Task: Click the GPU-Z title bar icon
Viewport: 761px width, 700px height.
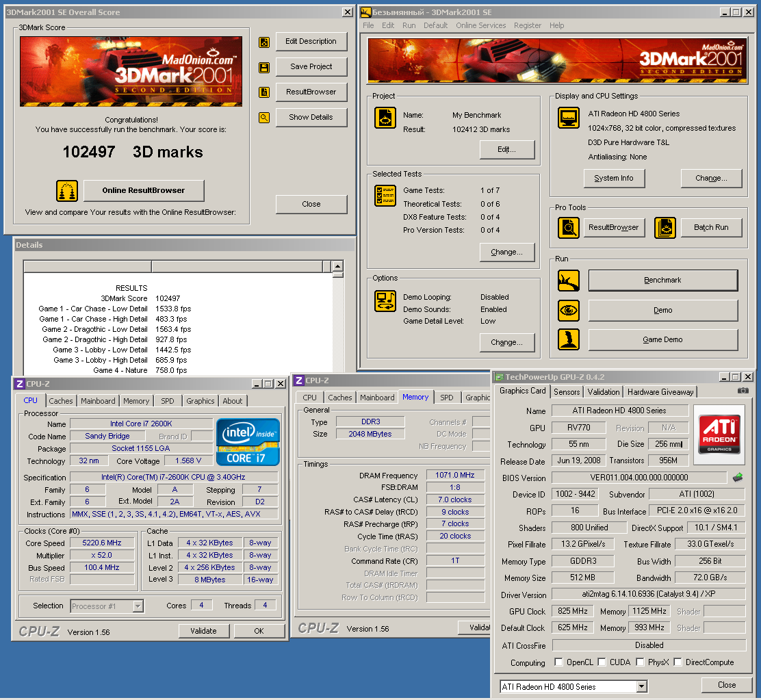Action: [498, 377]
